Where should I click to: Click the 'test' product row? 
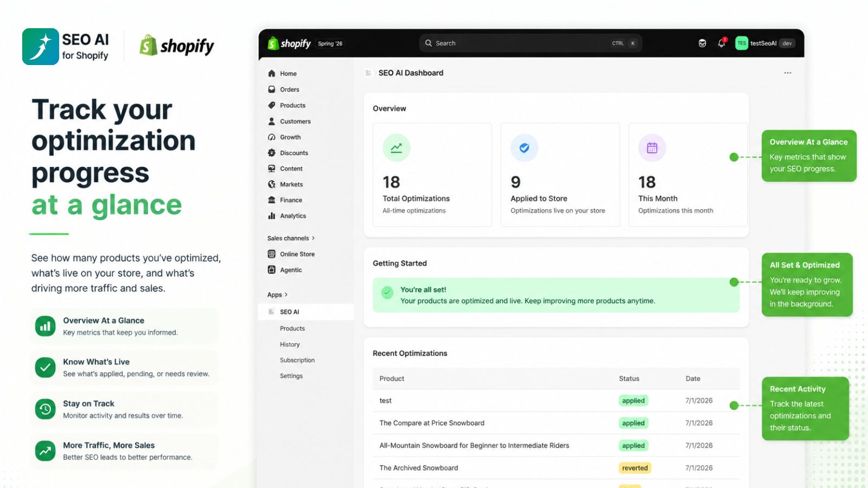click(556, 401)
